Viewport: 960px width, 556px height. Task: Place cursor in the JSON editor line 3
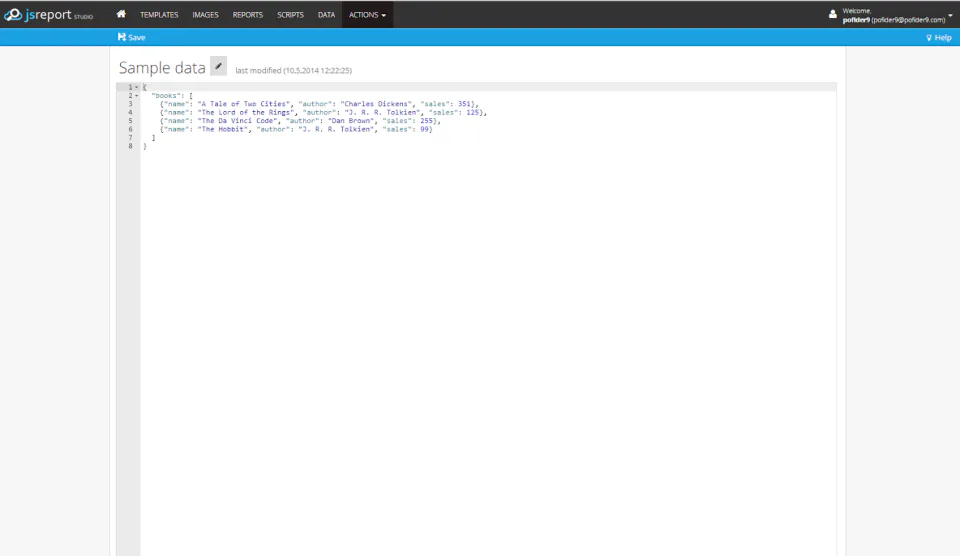(x=488, y=104)
